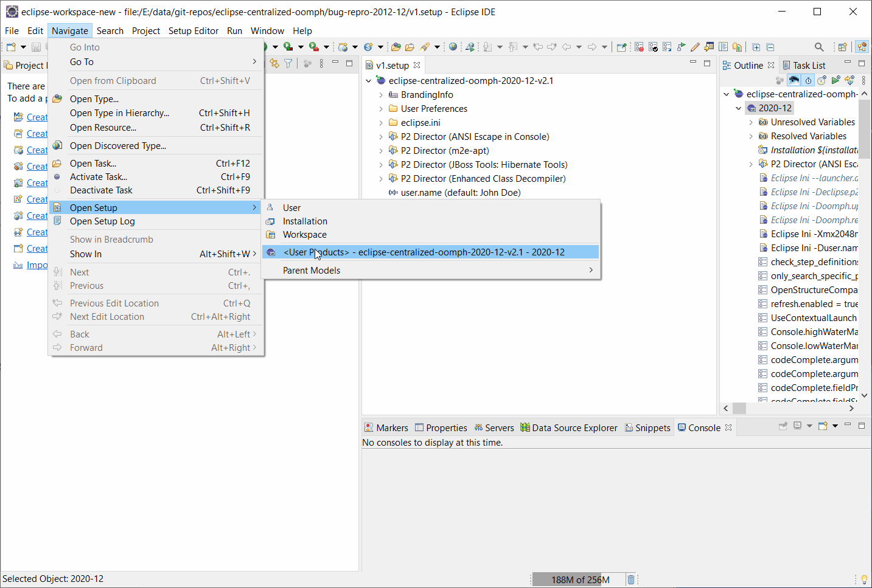
Task: Collapse the eclipse-centralized-oomph-2020-12-v2.1 root node
Action: pos(368,81)
